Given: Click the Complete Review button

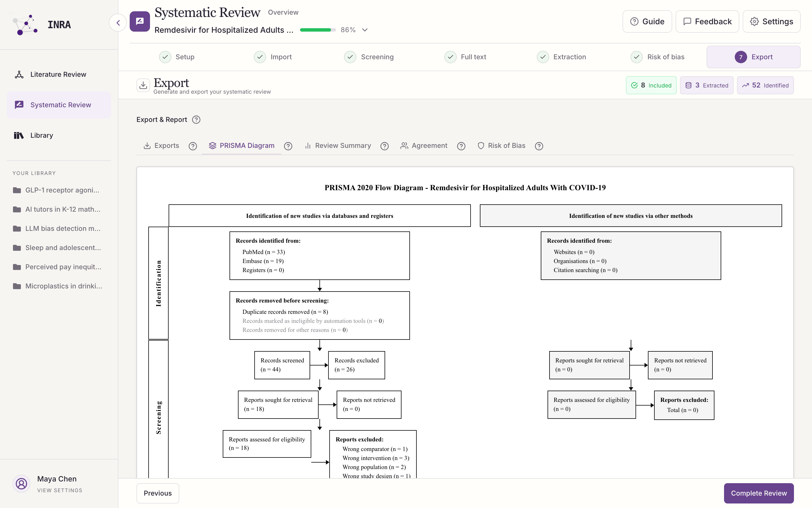Looking at the screenshot, I should [x=759, y=493].
